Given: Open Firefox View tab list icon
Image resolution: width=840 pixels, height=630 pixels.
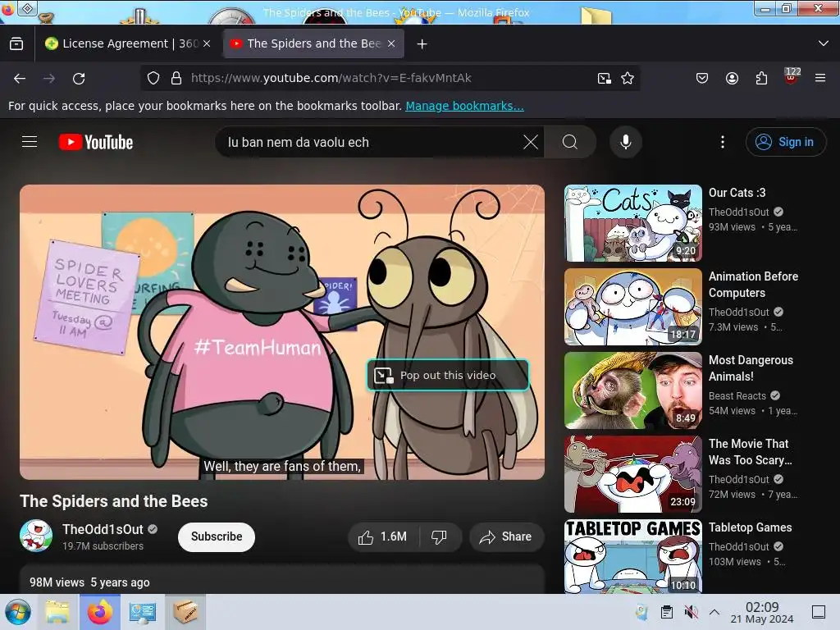Looking at the screenshot, I should pyautogui.click(x=16, y=43).
